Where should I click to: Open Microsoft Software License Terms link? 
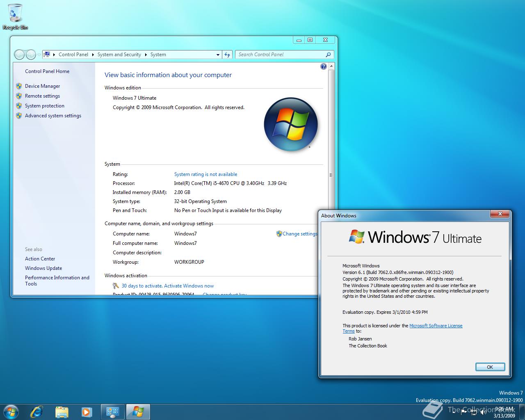coord(436,326)
